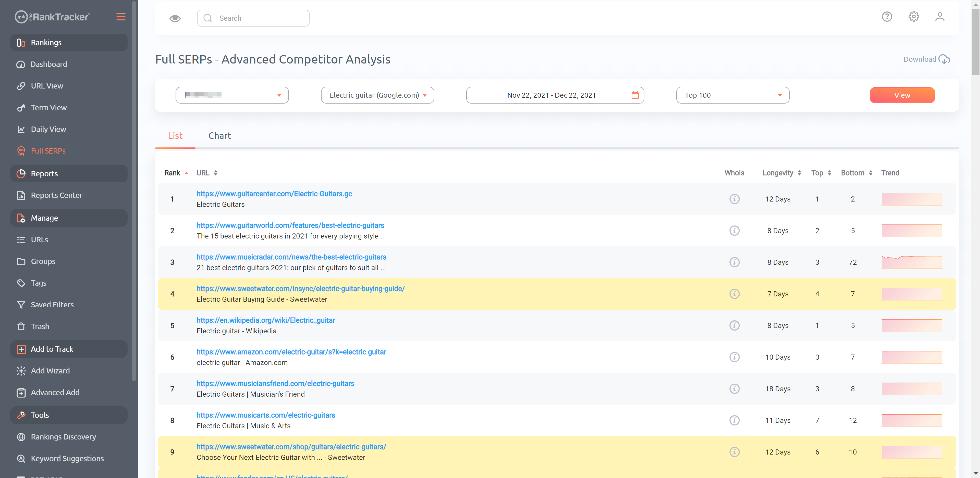Screen dimensions: 980x478
Task: Expand the Reports section header
Action: [x=69, y=173]
